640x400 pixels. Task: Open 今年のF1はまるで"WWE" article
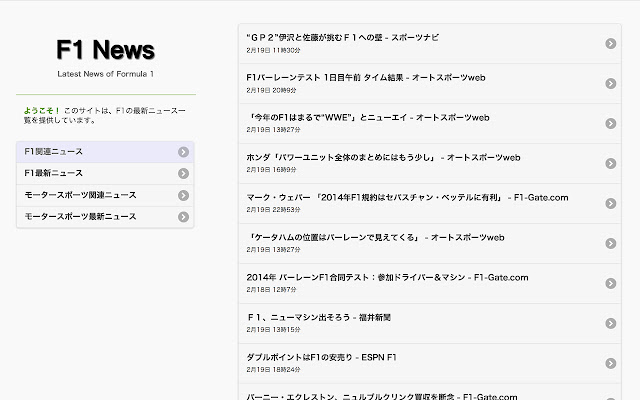tap(369, 118)
